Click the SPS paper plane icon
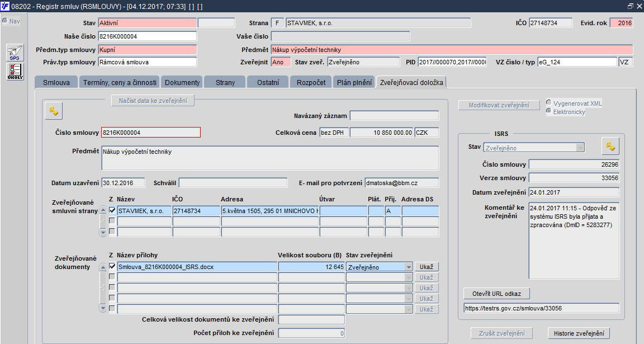644x344 pixels. tap(15, 53)
